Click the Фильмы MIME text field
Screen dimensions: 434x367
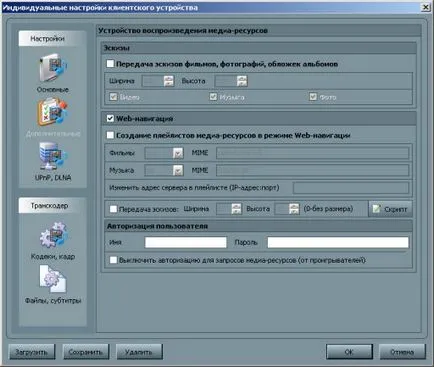(x=313, y=153)
